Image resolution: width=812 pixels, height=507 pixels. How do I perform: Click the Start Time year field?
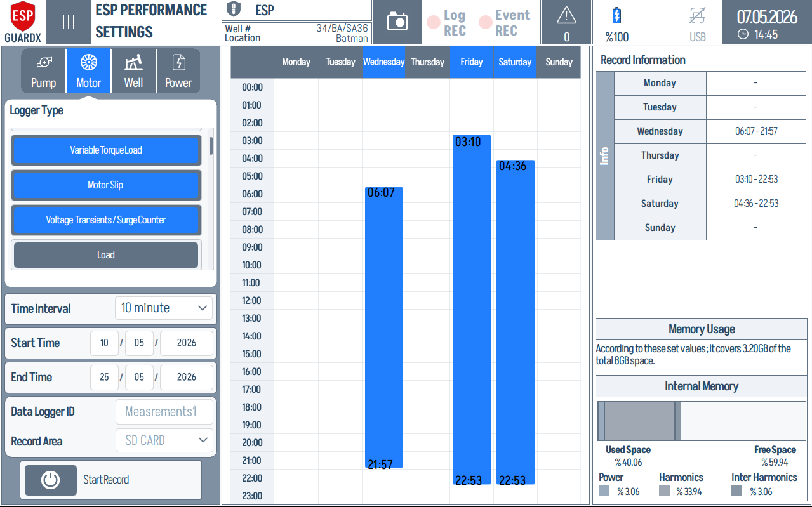pyautogui.click(x=187, y=343)
